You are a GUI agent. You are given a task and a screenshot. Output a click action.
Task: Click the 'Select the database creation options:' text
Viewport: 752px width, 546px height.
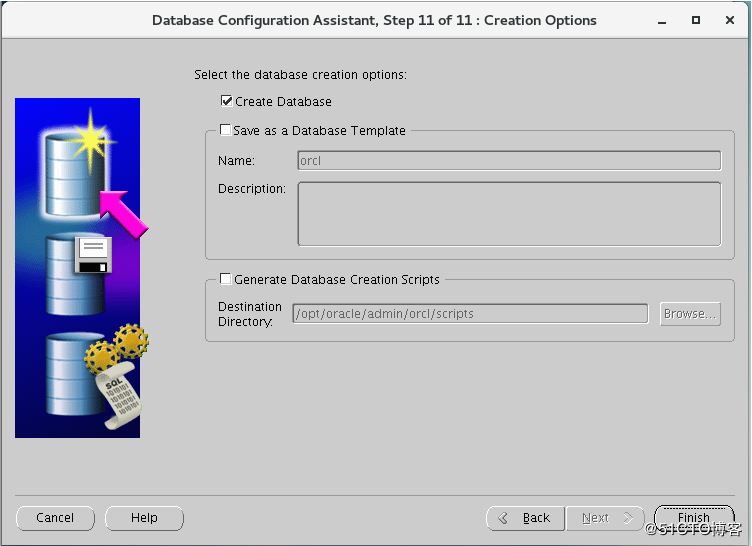[300, 75]
